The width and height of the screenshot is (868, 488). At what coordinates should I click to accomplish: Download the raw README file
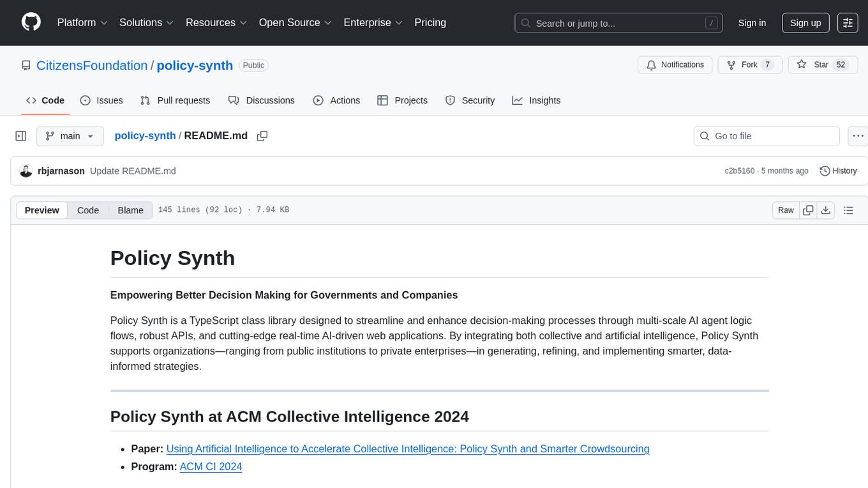pos(825,210)
